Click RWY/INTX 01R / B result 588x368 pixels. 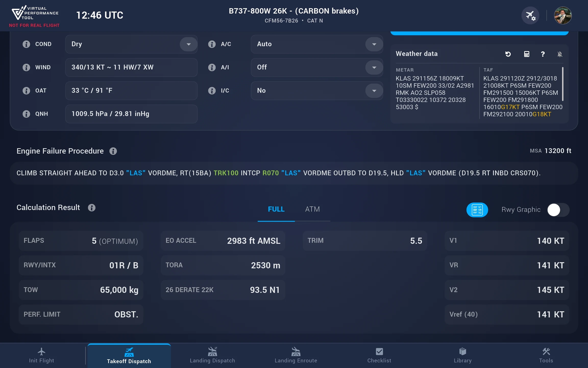[81, 265]
